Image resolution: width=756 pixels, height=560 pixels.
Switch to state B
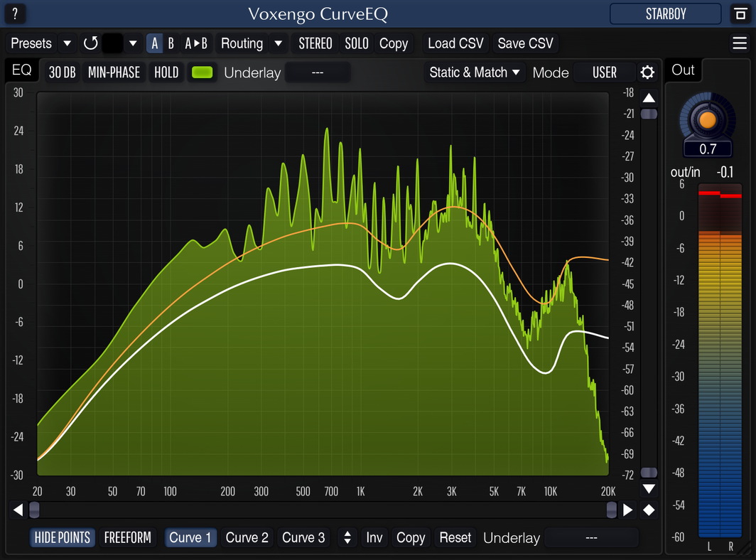pos(171,43)
